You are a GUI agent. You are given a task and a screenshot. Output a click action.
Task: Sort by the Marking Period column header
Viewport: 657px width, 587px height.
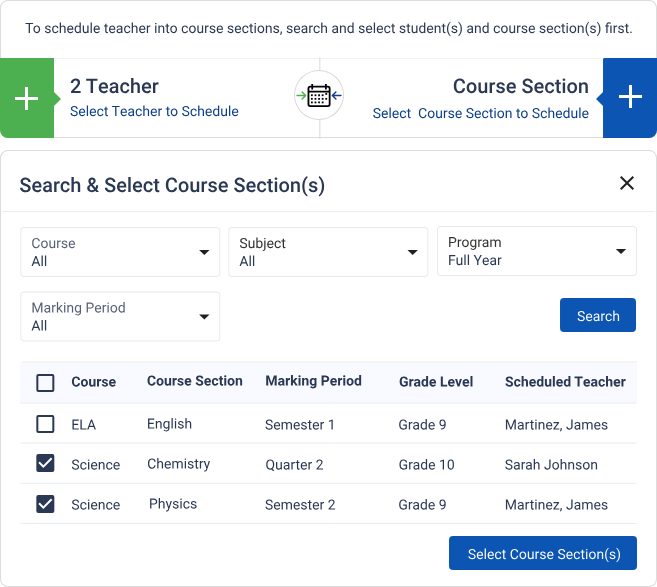313,381
